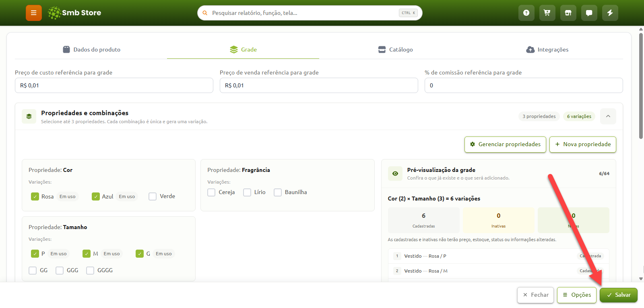
Task: Open the orange hamburger menu
Action: [x=34, y=13]
